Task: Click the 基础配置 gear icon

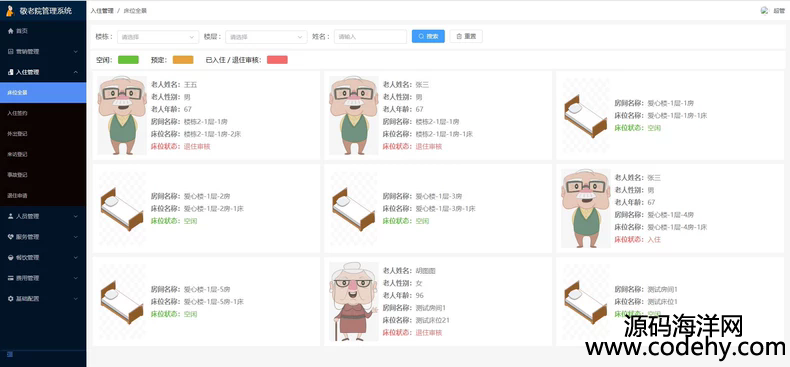Action: point(11,298)
